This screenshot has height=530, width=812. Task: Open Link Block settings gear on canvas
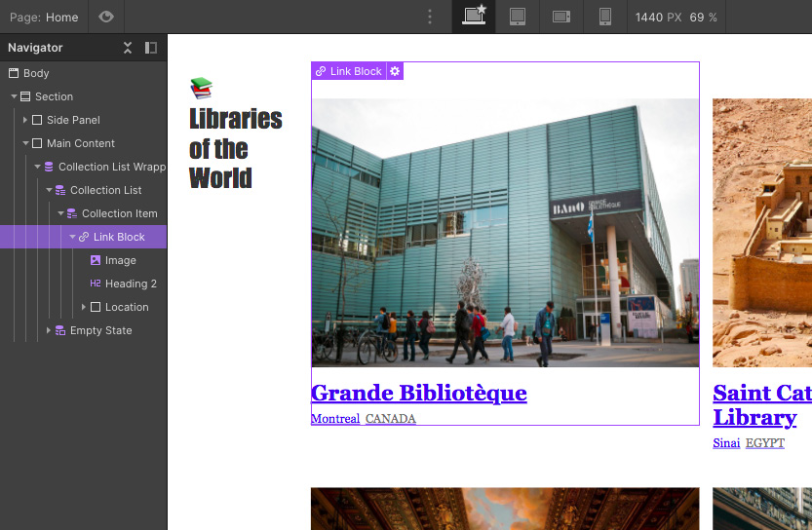point(395,71)
